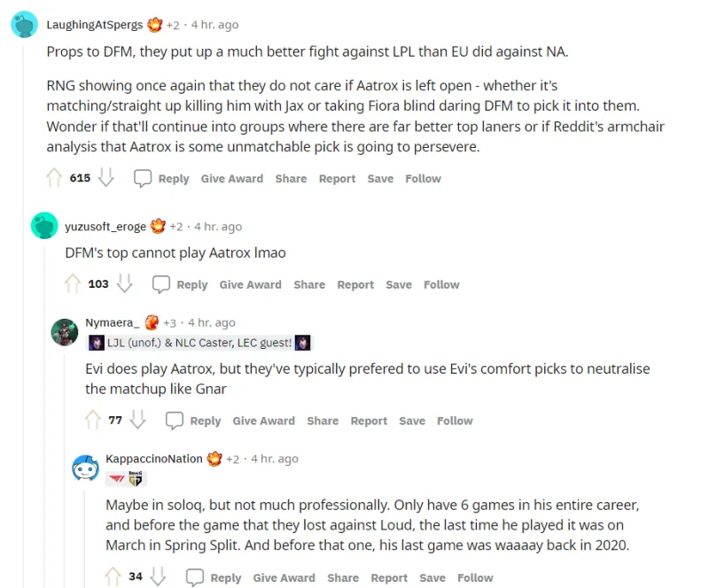This screenshot has height=588, width=709.
Task: Report KappaccinoNation's comment
Action: pyautogui.click(x=389, y=577)
